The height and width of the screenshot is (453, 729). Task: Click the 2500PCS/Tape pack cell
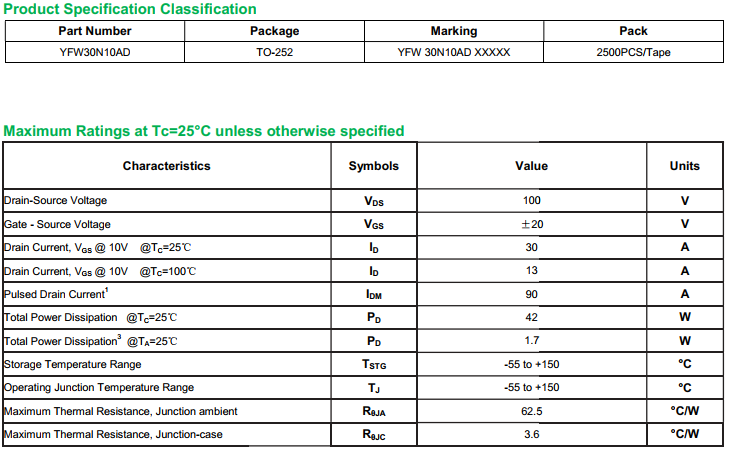(x=633, y=51)
